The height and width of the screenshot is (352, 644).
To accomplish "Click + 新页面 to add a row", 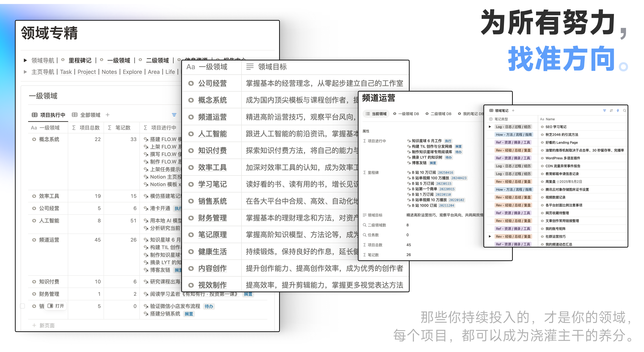I will (43, 326).
